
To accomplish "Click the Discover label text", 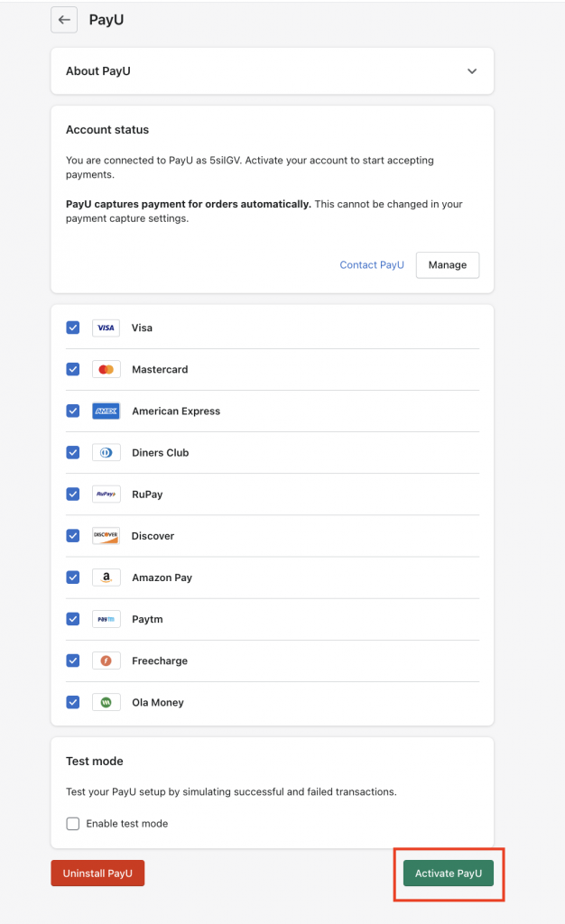I will point(153,536).
